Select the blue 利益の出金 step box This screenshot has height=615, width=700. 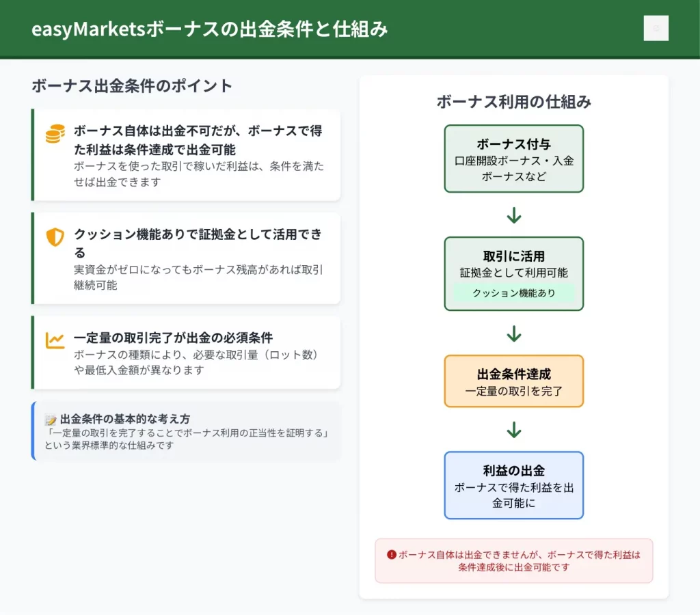coord(514,485)
